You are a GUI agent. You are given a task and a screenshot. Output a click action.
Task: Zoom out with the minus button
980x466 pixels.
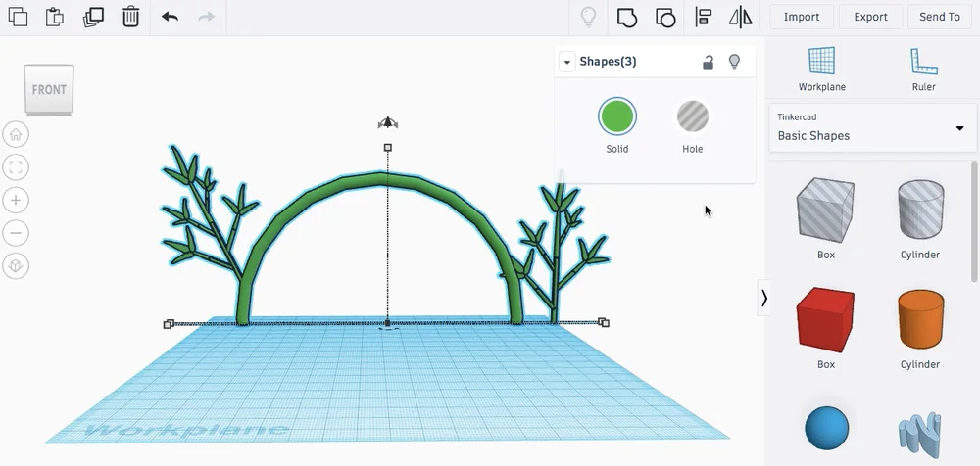click(16, 234)
